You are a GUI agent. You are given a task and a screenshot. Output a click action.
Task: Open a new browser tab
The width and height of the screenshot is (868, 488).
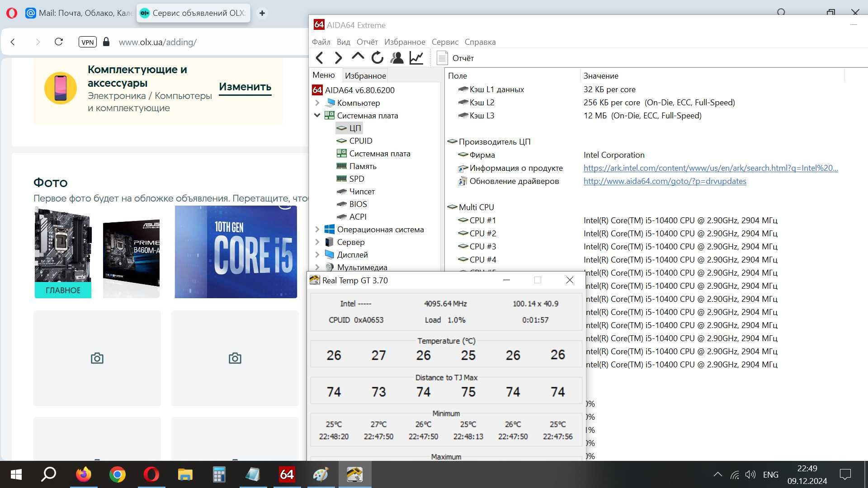click(262, 13)
